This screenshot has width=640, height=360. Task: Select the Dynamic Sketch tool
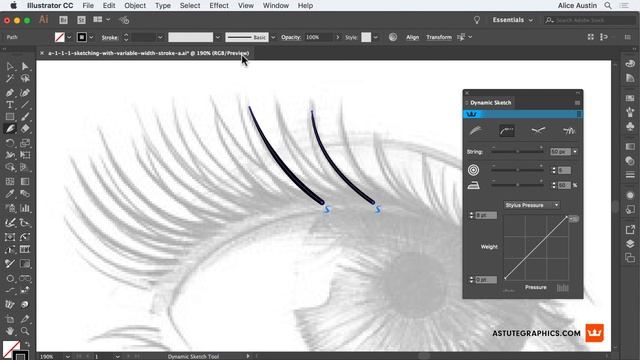pyautogui.click(x=10, y=129)
